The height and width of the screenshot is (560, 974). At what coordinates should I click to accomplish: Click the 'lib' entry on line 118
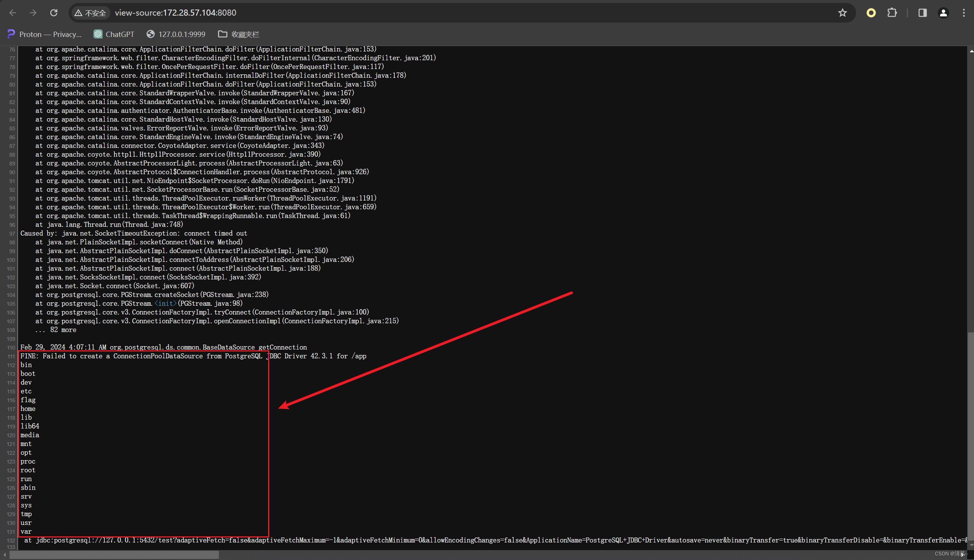point(26,417)
